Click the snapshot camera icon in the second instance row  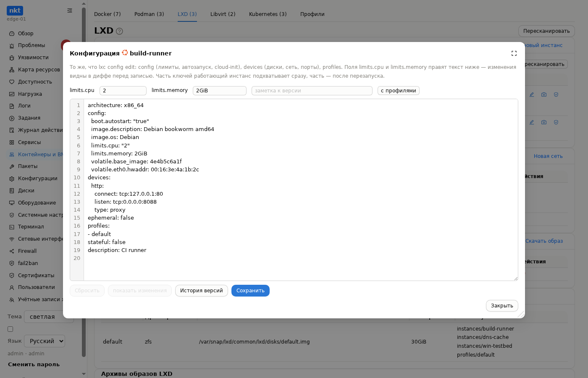click(x=544, y=122)
